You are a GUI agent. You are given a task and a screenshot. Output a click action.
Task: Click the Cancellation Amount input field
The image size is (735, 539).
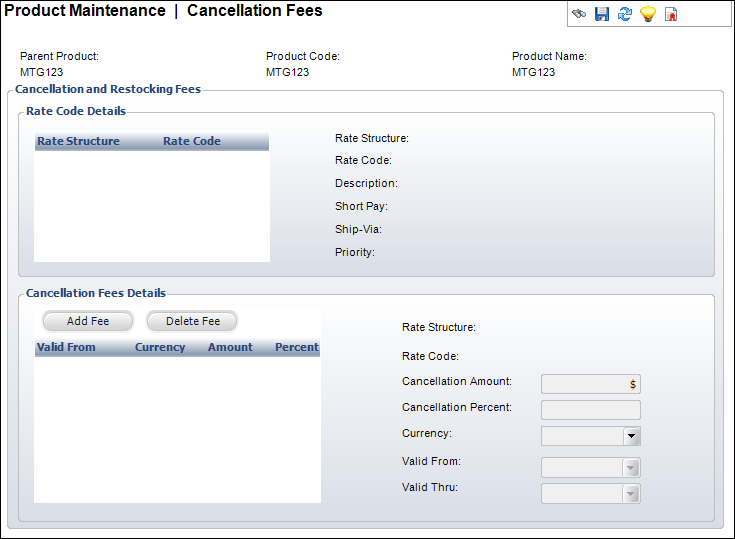[591, 384]
